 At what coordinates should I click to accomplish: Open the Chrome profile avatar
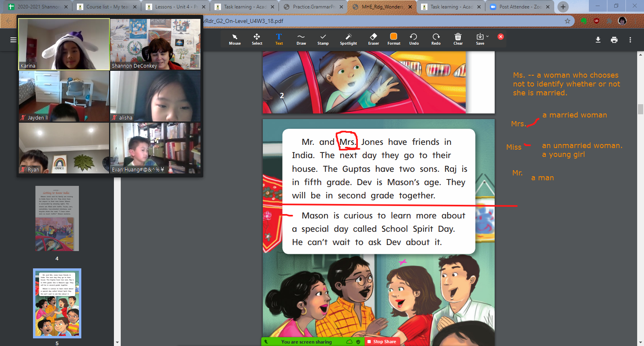[622, 21]
